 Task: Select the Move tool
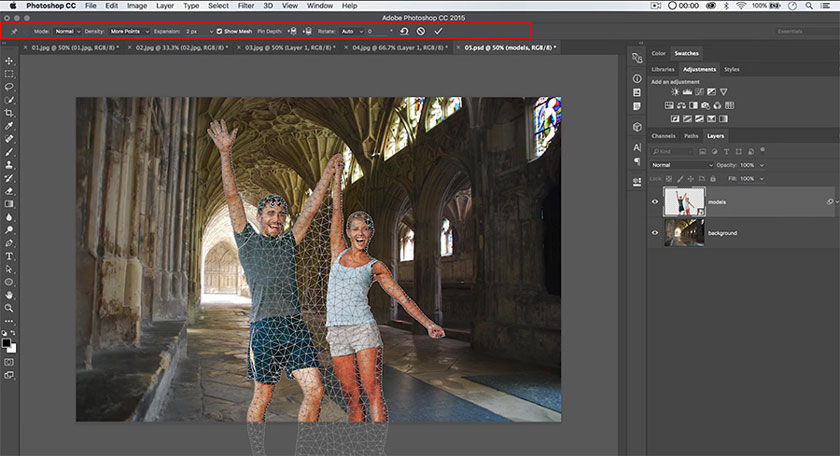[x=9, y=61]
